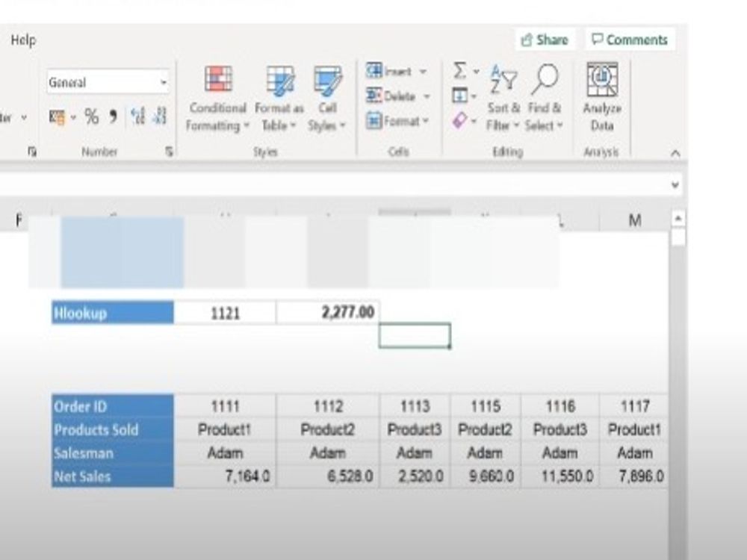747x560 pixels.
Task: Select cell containing 1121
Action: 225,313
